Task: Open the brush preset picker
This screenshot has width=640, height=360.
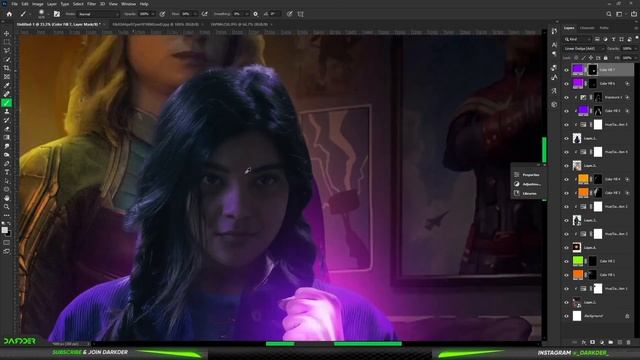Action: coord(41,14)
